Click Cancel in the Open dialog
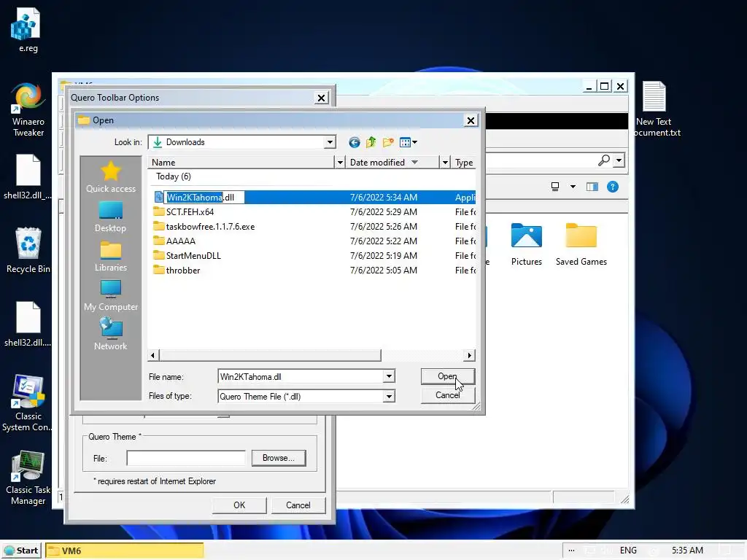This screenshot has height=560, width=747. click(x=448, y=395)
